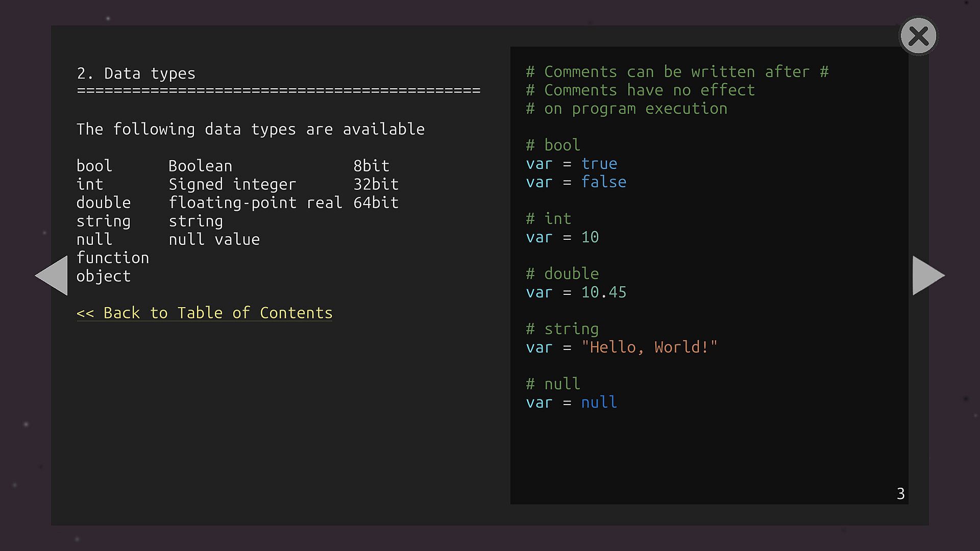Click the "2. Data types" heading

coord(136,73)
